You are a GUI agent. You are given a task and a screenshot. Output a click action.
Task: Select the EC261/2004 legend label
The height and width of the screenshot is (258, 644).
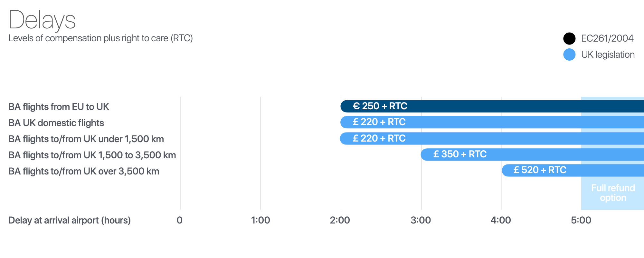(607, 39)
